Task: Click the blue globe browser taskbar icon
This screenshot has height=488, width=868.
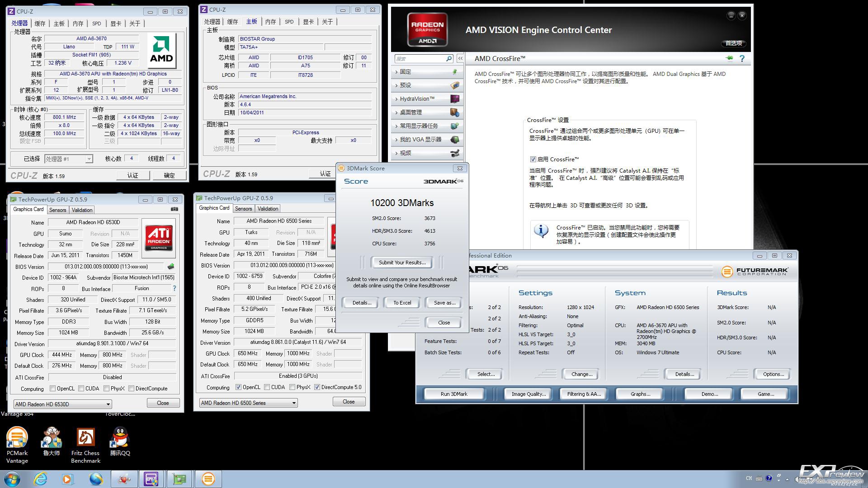Action: tap(96, 479)
